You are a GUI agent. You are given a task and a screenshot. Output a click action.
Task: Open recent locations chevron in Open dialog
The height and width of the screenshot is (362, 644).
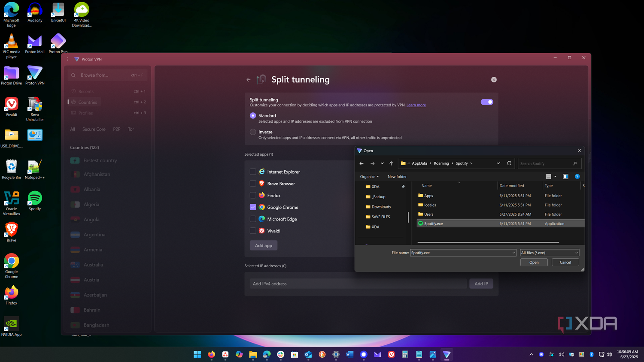[382, 163]
